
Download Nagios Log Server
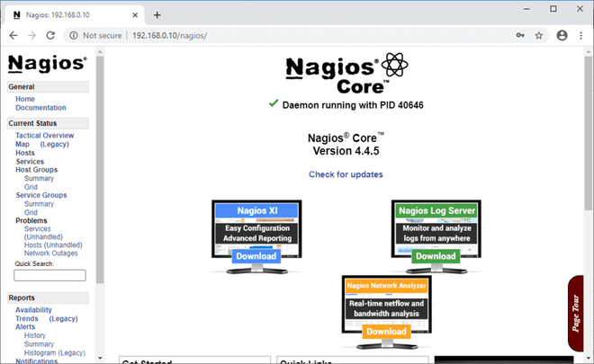click(x=436, y=256)
